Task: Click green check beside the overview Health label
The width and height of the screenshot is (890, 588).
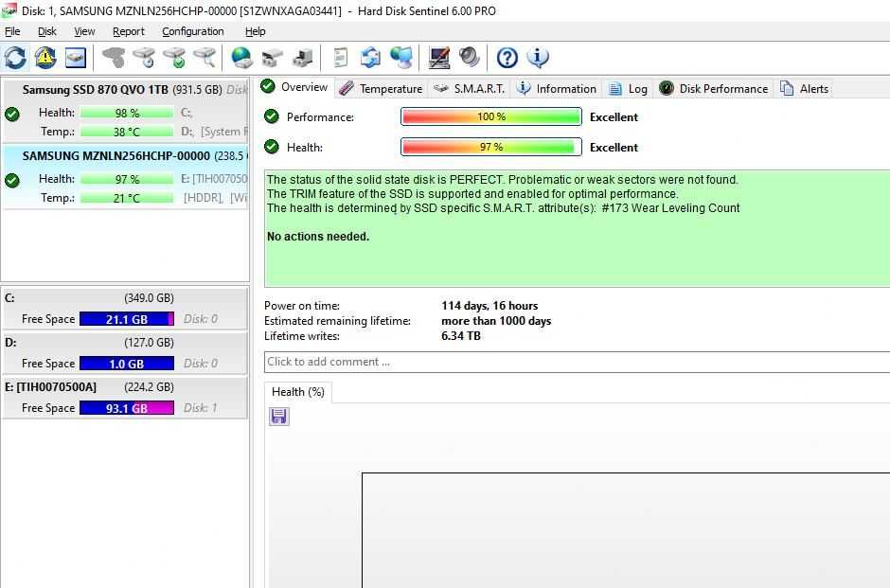Action: (x=272, y=147)
